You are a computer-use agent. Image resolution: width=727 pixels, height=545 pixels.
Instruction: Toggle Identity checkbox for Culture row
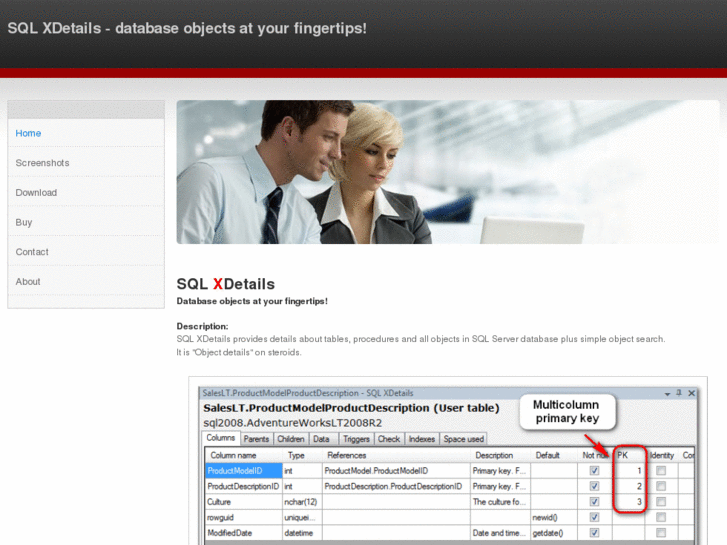(x=661, y=502)
